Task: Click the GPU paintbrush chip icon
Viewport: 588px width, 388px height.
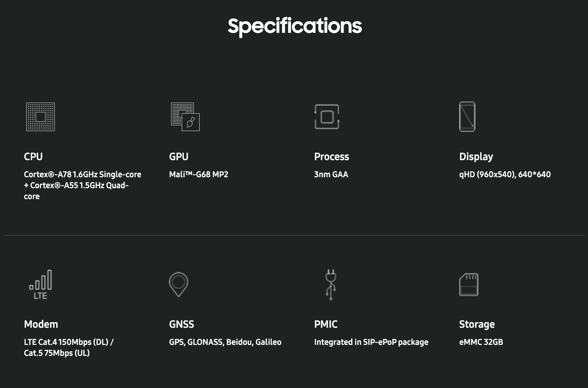Action: (x=185, y=117)
